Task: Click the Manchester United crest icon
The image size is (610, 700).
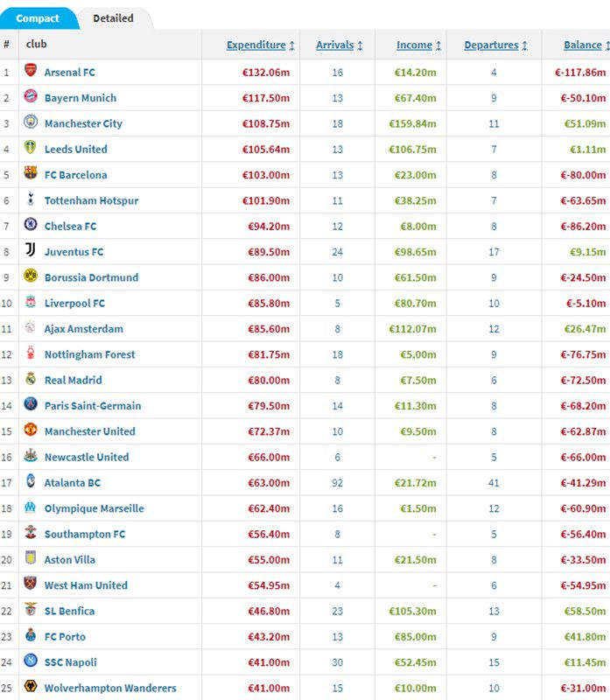Action: tap(31, 430)
